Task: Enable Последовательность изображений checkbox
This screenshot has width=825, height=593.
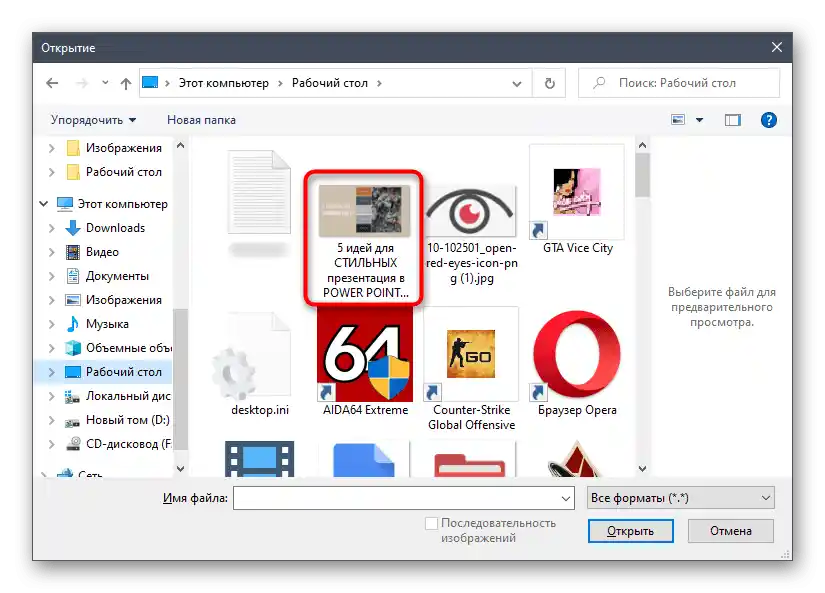Action: coord(431,523)
